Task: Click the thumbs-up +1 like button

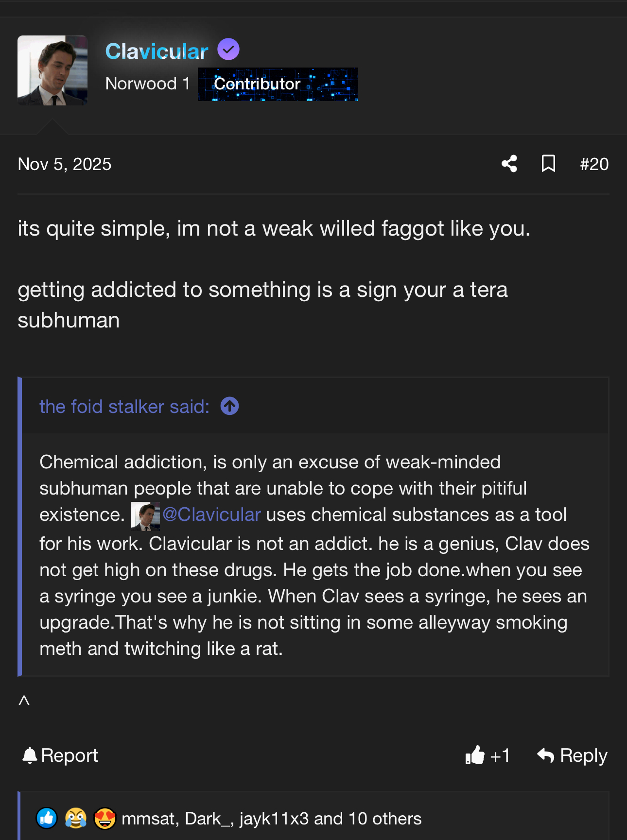Action: click(x=487, y=755)
